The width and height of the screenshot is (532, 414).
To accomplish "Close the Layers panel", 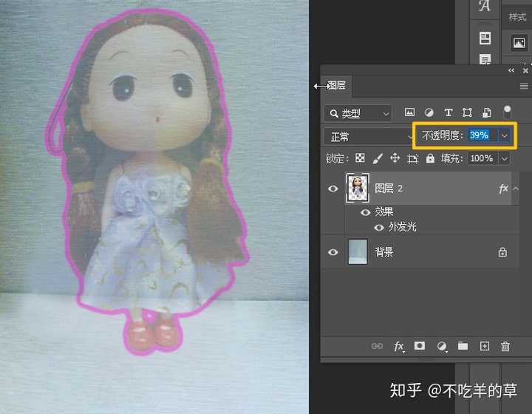I will click(x=525, y=70).
